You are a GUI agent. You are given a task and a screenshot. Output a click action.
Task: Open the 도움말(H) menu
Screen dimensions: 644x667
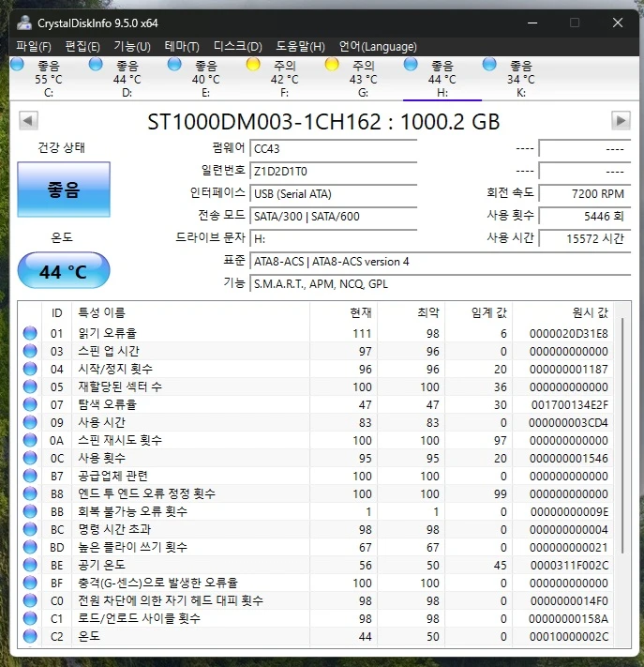(301, 46)
